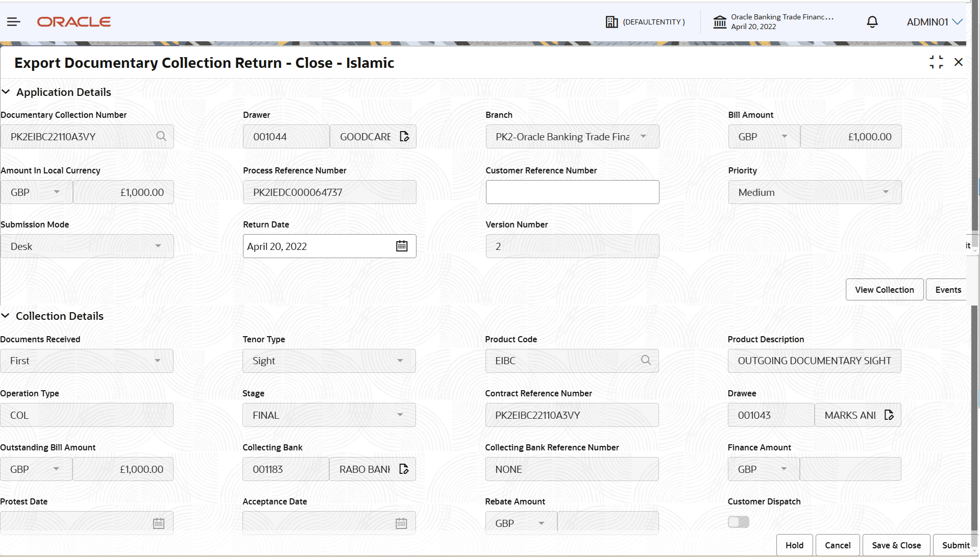Click the notification bell icon
The image size is (980, 557).
pyautogui.click(x=872, y=22)
